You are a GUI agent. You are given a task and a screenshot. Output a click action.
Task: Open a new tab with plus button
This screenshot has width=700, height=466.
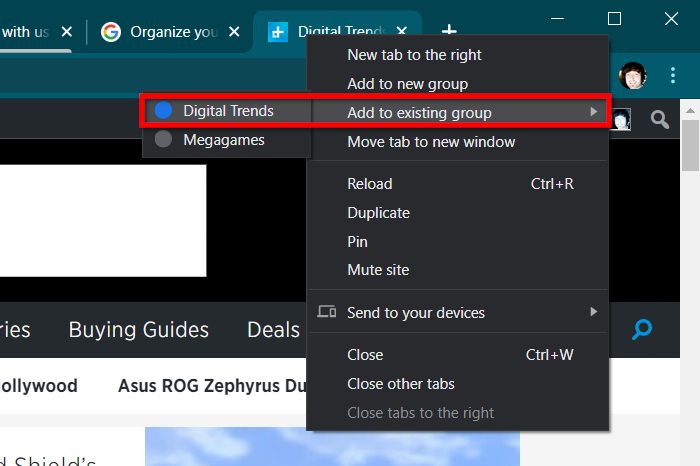tap(449, 30)
